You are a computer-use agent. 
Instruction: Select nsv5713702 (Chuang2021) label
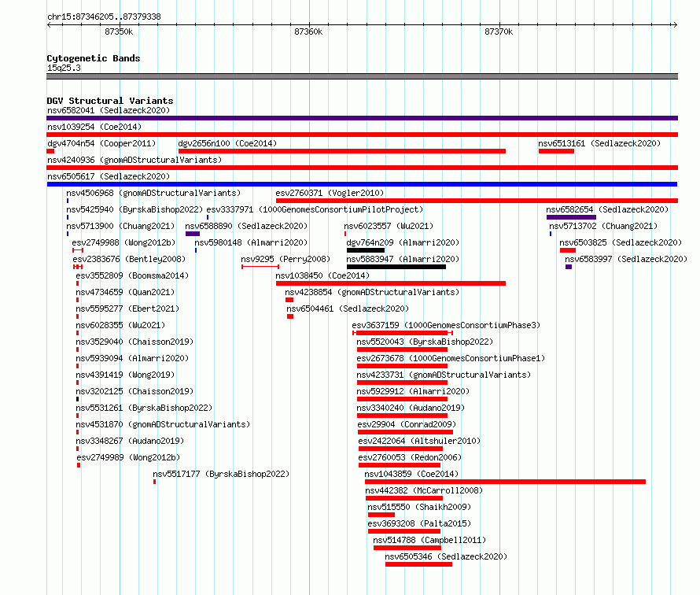pos(603,226)
